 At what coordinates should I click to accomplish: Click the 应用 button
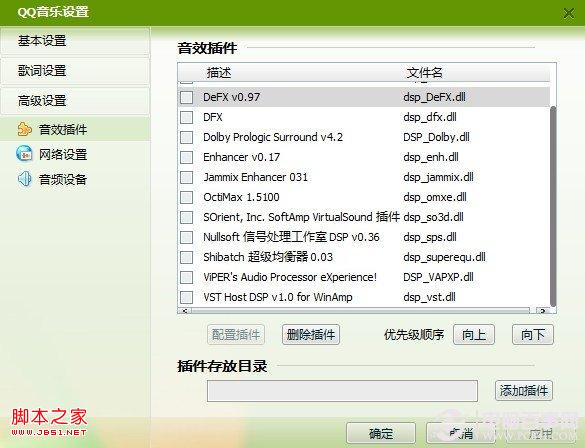tap(541, 433)
